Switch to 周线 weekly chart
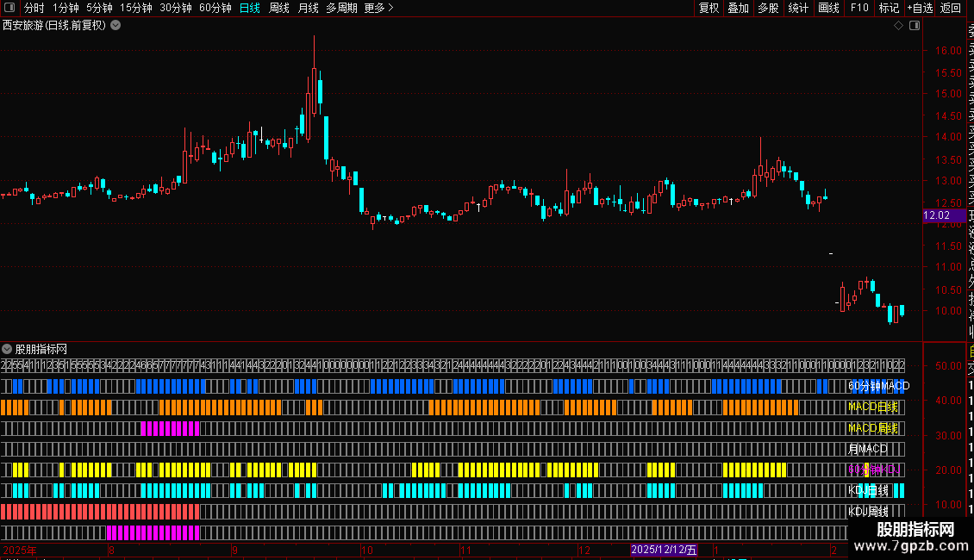This screenshot has width=974, height=560. coord(279,8)
